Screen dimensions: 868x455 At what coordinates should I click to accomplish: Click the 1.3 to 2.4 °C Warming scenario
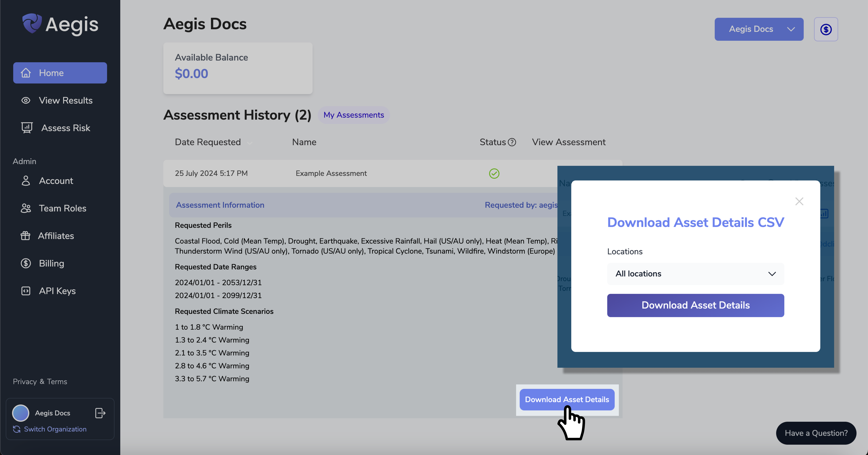[x=212, y=340]
